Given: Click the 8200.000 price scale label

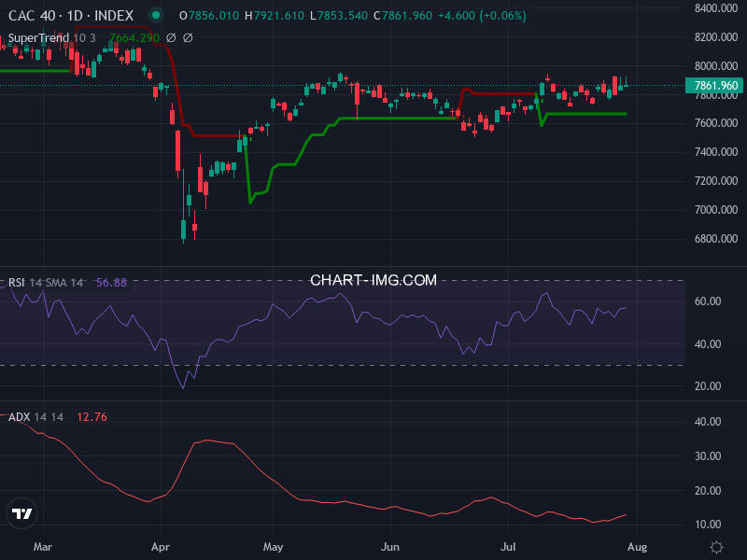Looking at the screenshot, I should [x=716, y=37].
